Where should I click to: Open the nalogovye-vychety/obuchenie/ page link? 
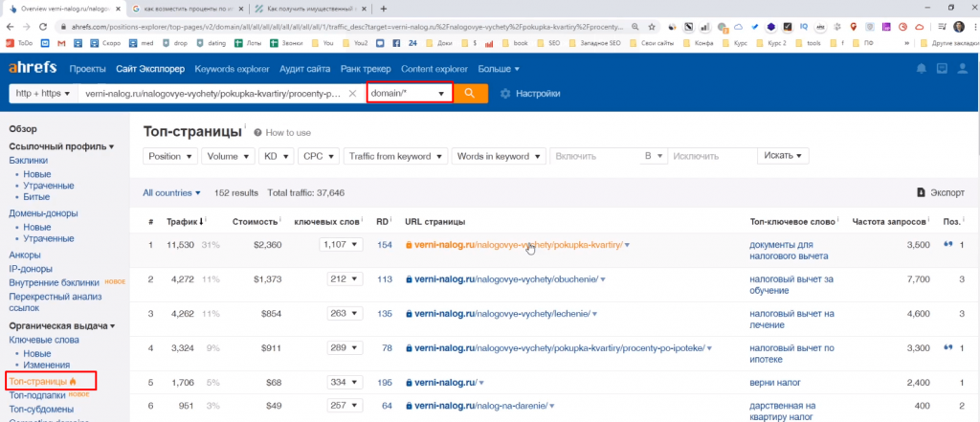pyautogui.click(x=506, y=278)
